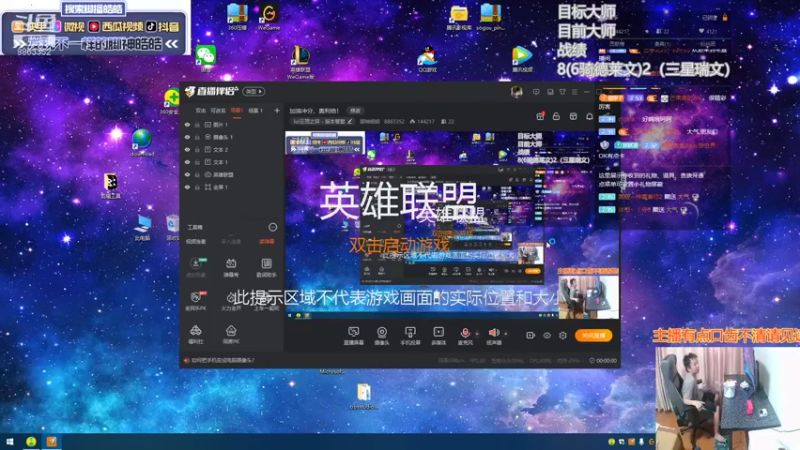Open the QQ游戏 desktop icon
800x450 pixels.
(428, 59)
